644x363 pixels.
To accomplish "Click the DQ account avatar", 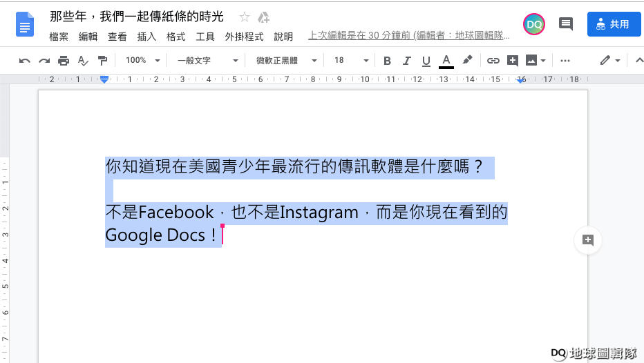I will click(x=534, y=24).
